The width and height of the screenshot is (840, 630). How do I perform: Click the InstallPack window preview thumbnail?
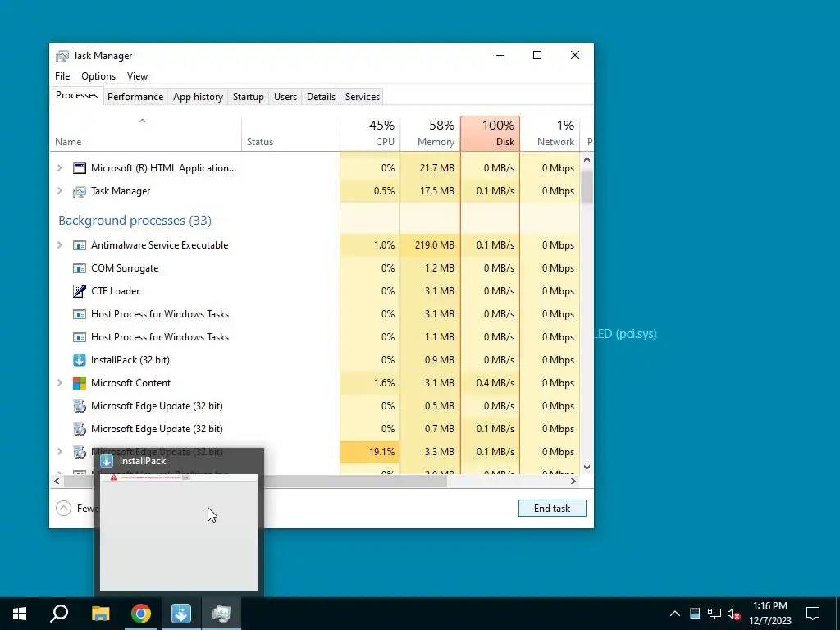178,532
